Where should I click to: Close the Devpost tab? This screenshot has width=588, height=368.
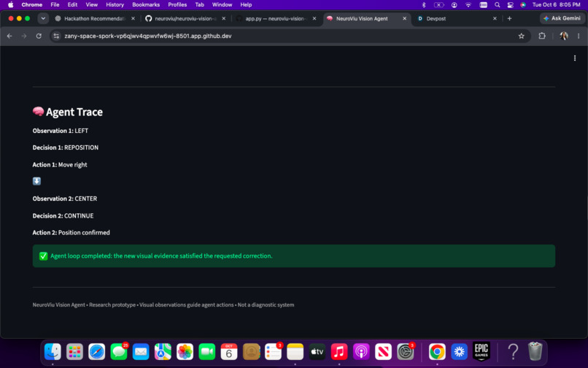pos(495,18)
